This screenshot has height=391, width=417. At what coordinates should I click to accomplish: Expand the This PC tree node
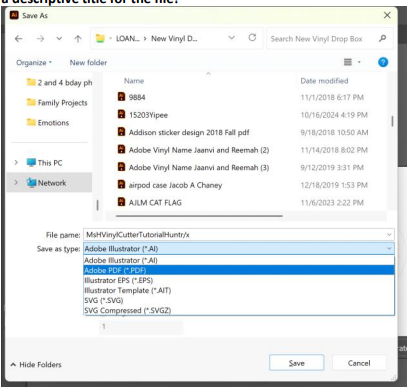point(16,163)
